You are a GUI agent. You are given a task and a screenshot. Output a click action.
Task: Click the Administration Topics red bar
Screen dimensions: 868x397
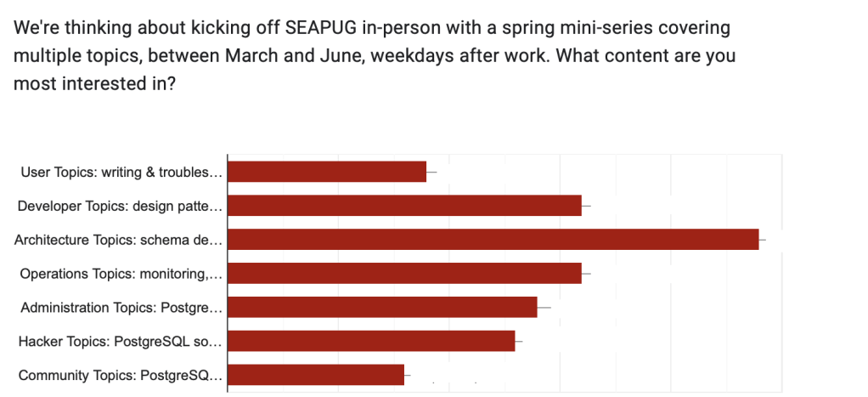tap(383, 307)
